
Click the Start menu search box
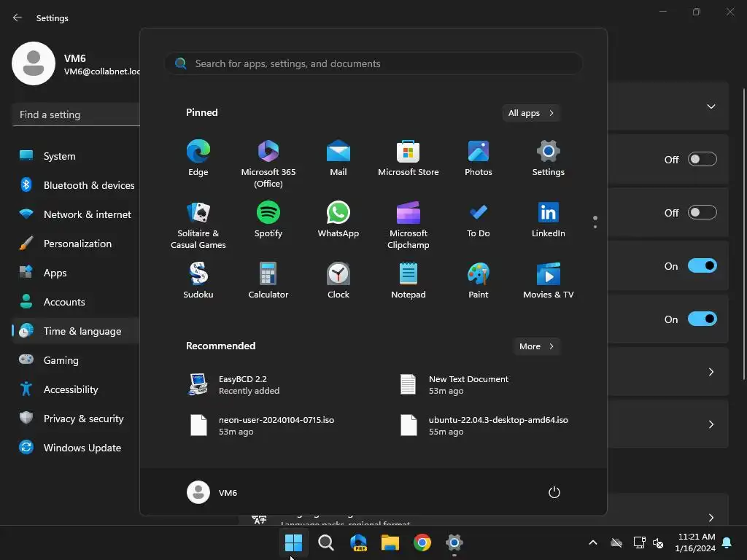[373, 63]
